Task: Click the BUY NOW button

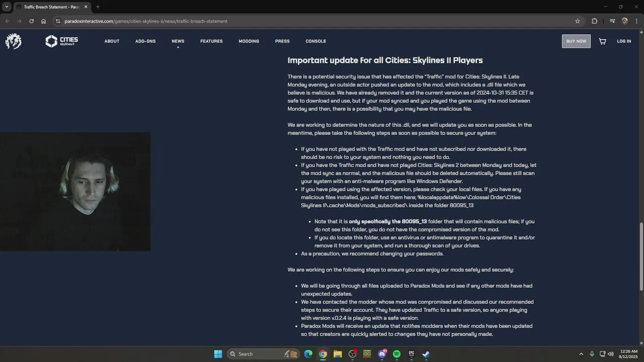Action: [576, 41]
